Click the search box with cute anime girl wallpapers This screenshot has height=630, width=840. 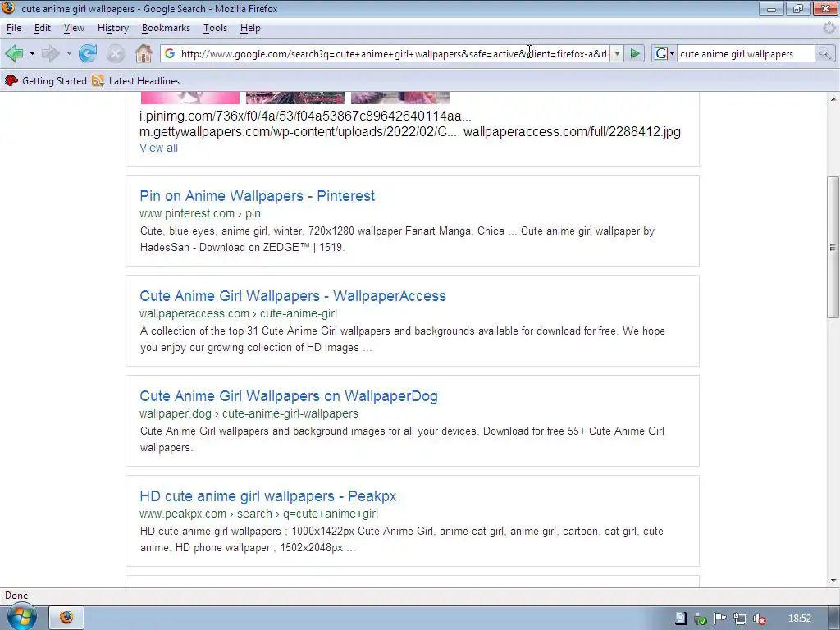tap(745, 53)
